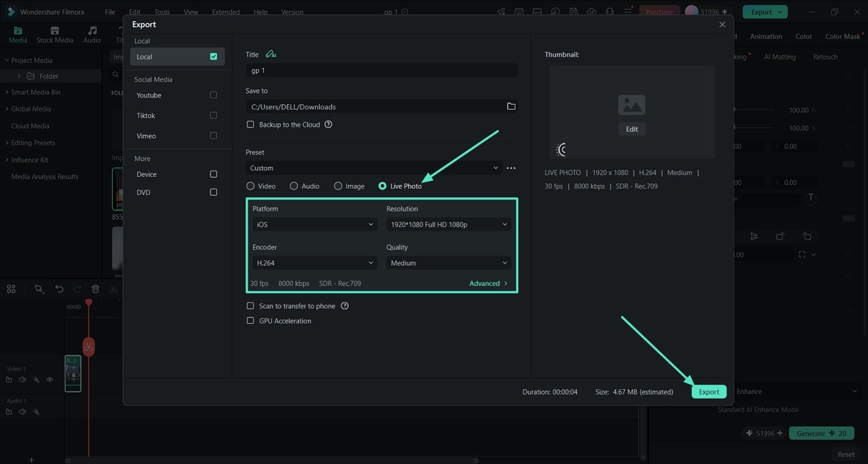The height and width of the screenshot is (464, 868).
Task: Open the View menu
Action: [191, 12]
